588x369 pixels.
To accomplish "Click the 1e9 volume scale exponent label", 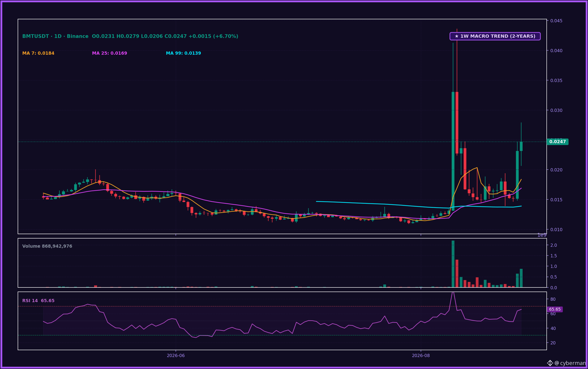I will click(x=542, y=235).
